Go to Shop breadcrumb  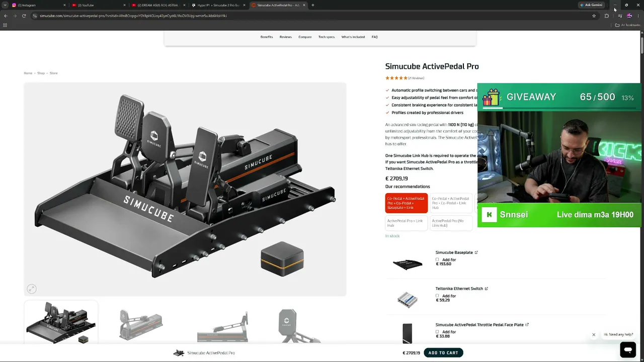click(x=41, y=73)
